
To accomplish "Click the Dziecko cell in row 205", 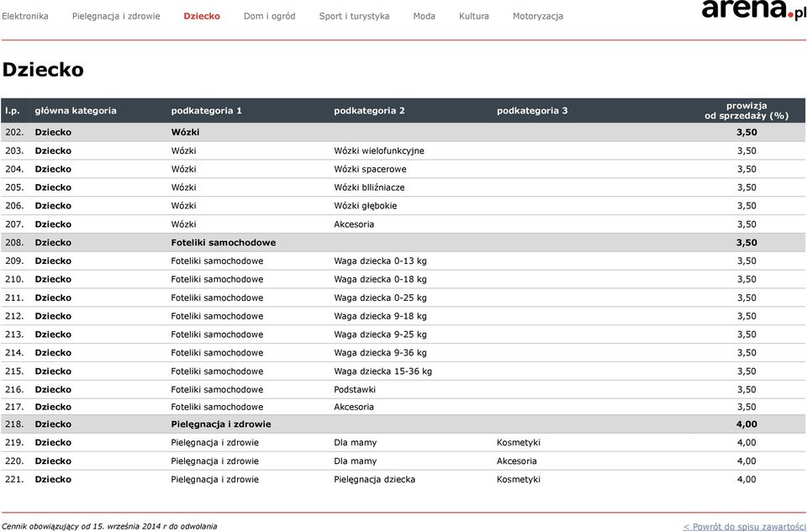I will (x=53, y=187).
